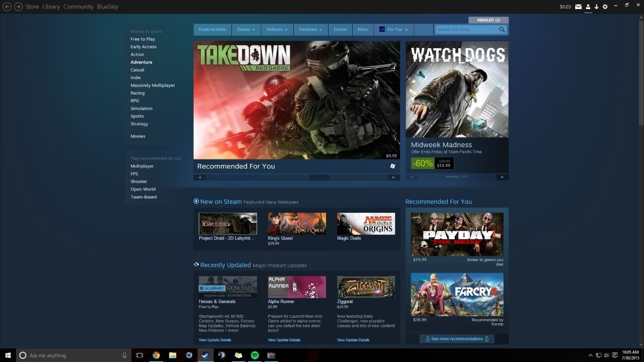Launch Google Chrome from the taskbar
The image size is (644, 362).
pos(156,355)
